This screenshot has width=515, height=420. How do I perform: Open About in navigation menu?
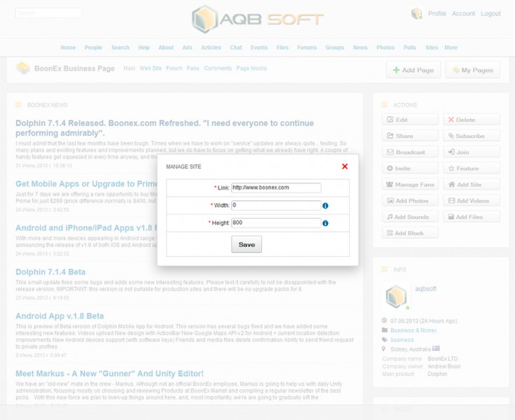coord(166,48)
